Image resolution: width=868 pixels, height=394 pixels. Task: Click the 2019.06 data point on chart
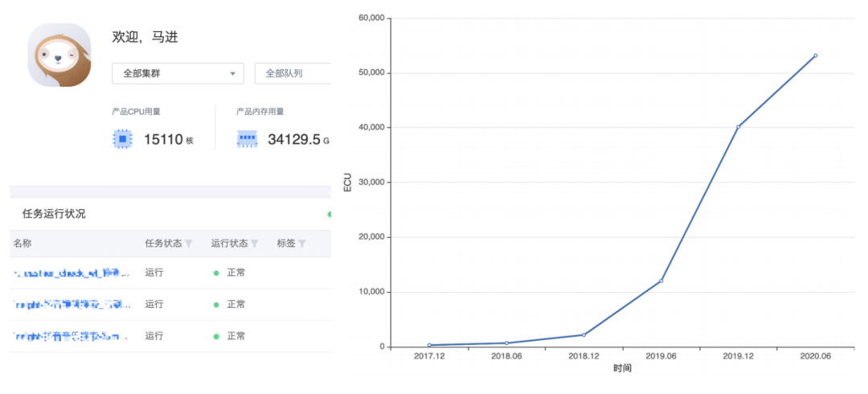coord(661,281)
